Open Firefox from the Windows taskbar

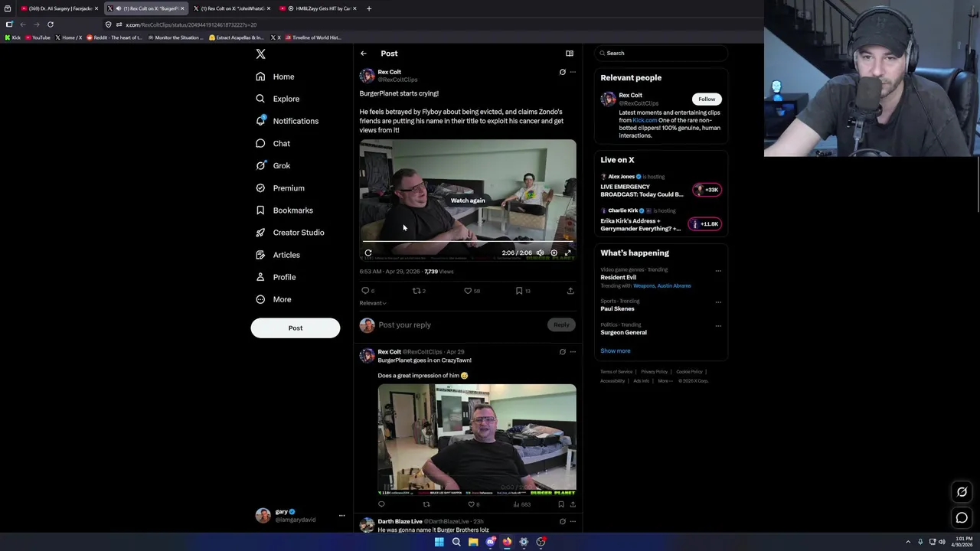click(x=507, y=542)
